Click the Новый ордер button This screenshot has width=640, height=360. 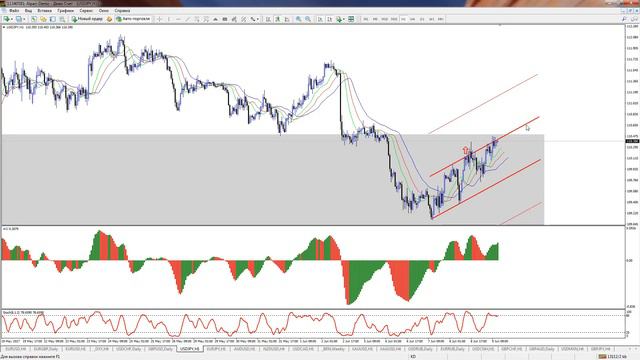click(x=87, y=19)
